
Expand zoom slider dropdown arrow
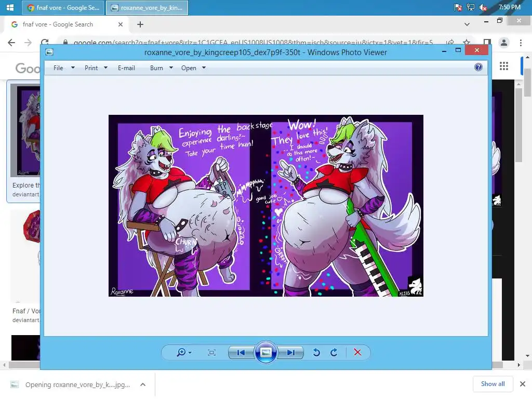[190, 353]
